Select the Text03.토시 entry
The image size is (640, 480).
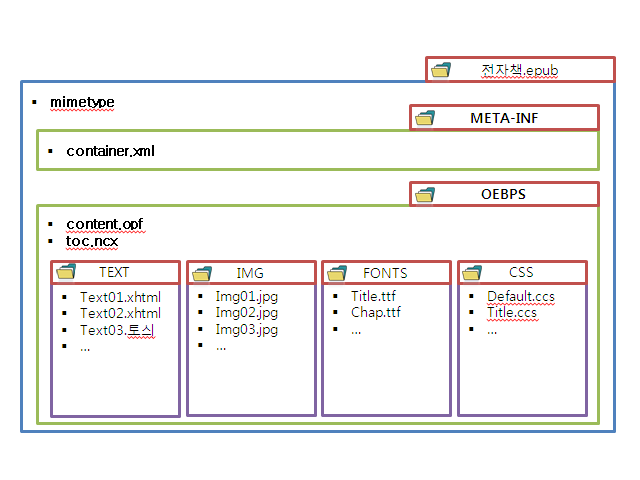pyautogui.click(x=117, y=330)
